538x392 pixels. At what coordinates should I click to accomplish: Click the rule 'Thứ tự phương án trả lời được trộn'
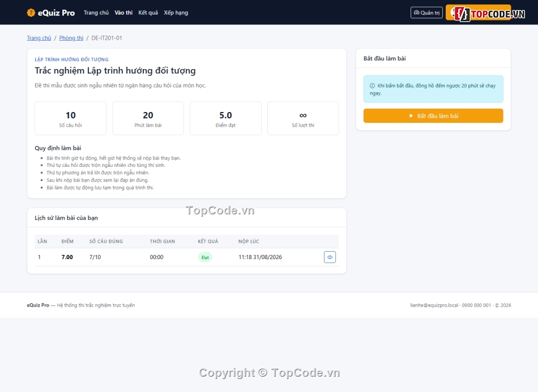tap(98, 173)
